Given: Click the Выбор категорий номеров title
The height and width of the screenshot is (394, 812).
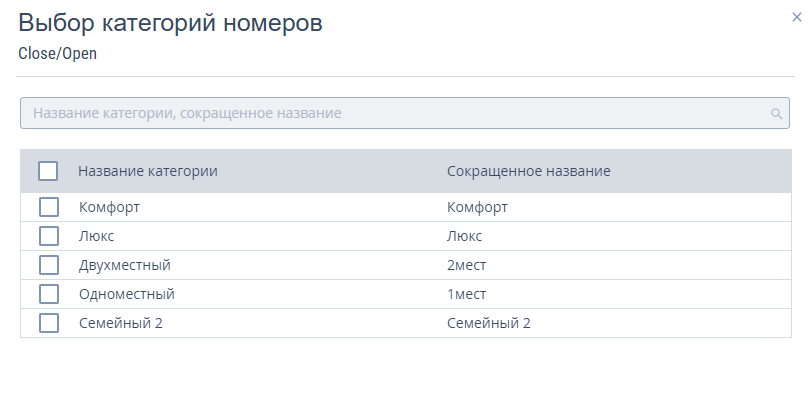Looking at the screenshot, I should click(x=170, y=23).
